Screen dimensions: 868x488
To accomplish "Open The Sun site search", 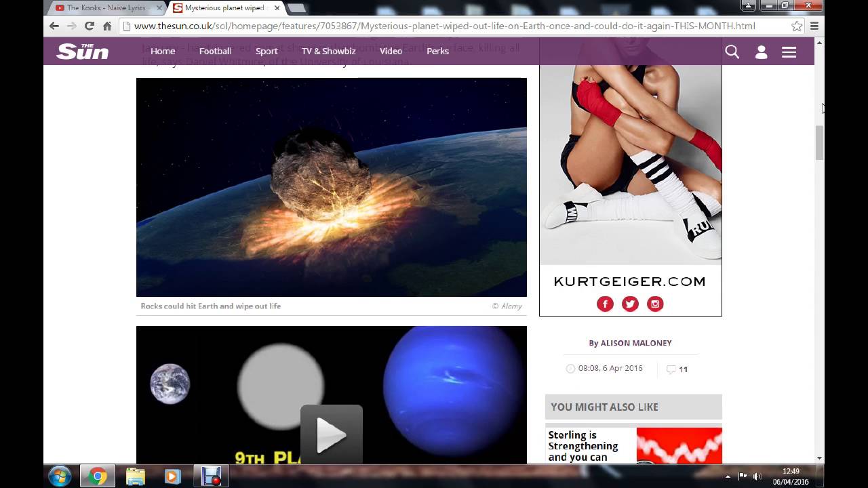I will pyautogui.click(x=732, y=52).
